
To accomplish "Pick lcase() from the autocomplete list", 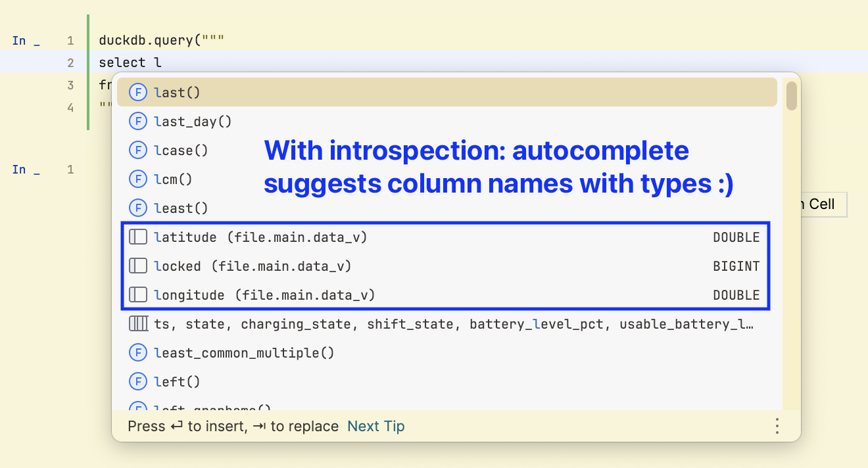I will 447,151.
